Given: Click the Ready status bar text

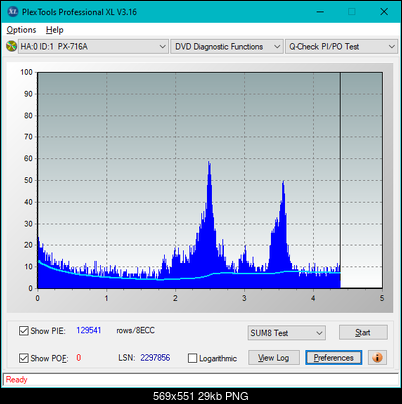Looking at the screenshot, I should [x=16, y=380].
